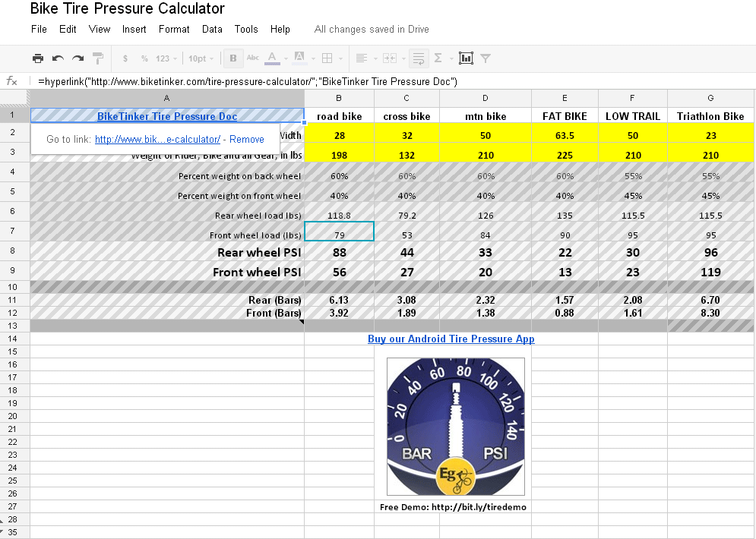Toggle Bold formatting

pos(232,58)
